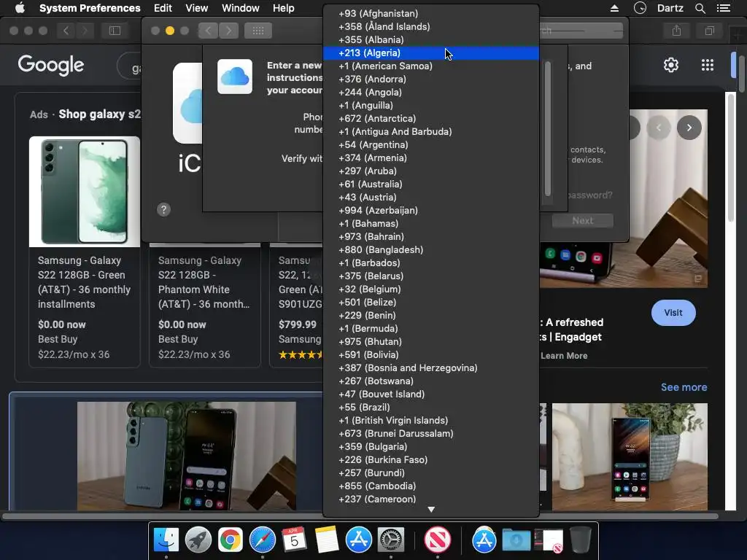
Task: Open the View menu
Action: coord(197,8)
